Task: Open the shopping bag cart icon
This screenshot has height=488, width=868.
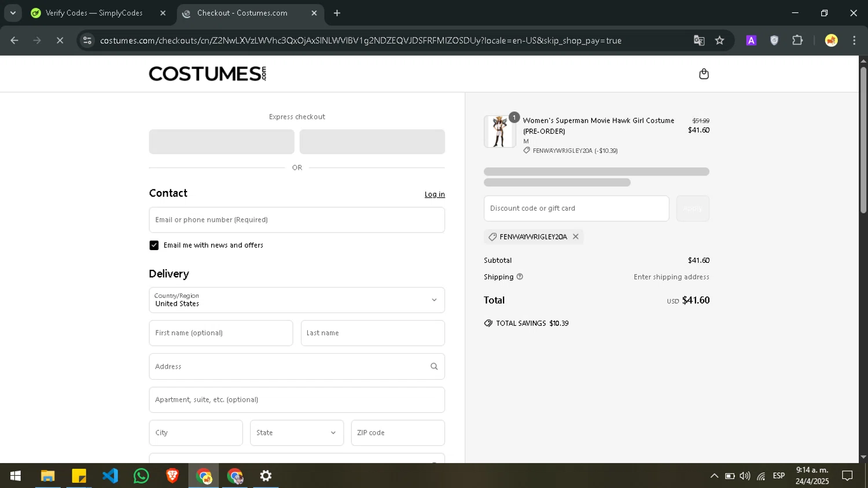Action: pos(704,74)
